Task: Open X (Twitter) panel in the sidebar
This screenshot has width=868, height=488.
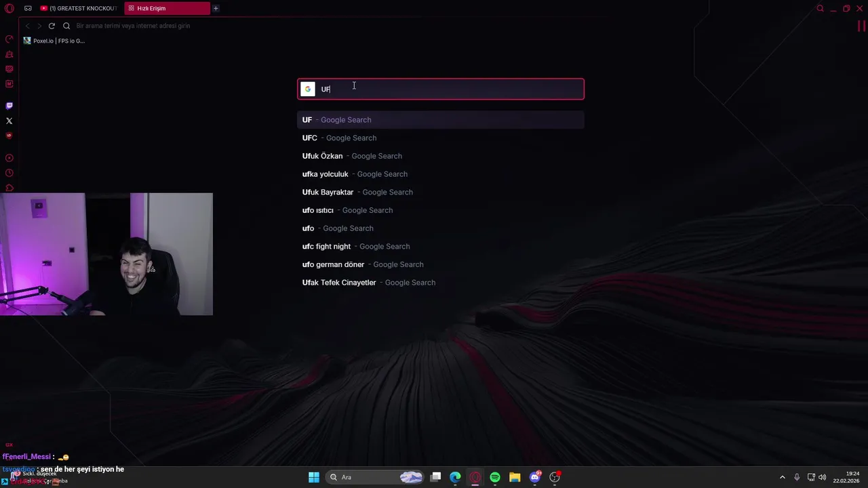Action: [9, 121]
